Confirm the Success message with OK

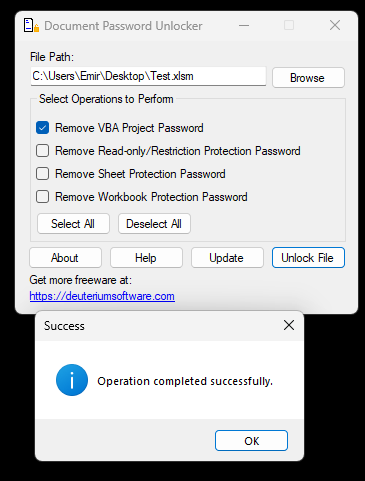pyautogui.click(x=251, y=441)
